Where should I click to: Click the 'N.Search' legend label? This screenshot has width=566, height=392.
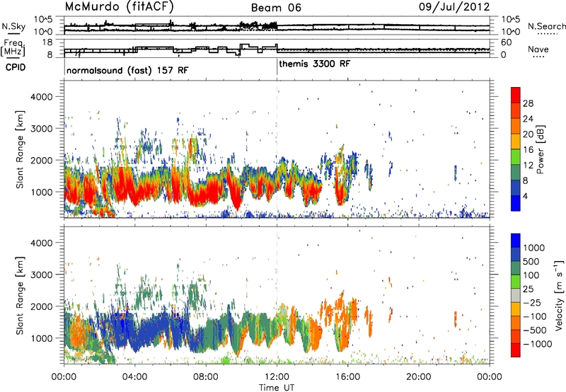pyautogui.click(x=546, y=26)
